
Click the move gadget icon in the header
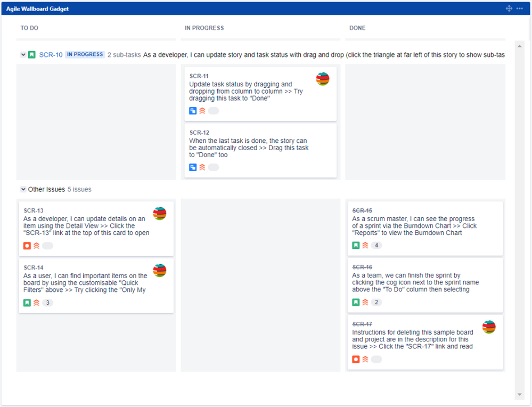pos(509,8)
